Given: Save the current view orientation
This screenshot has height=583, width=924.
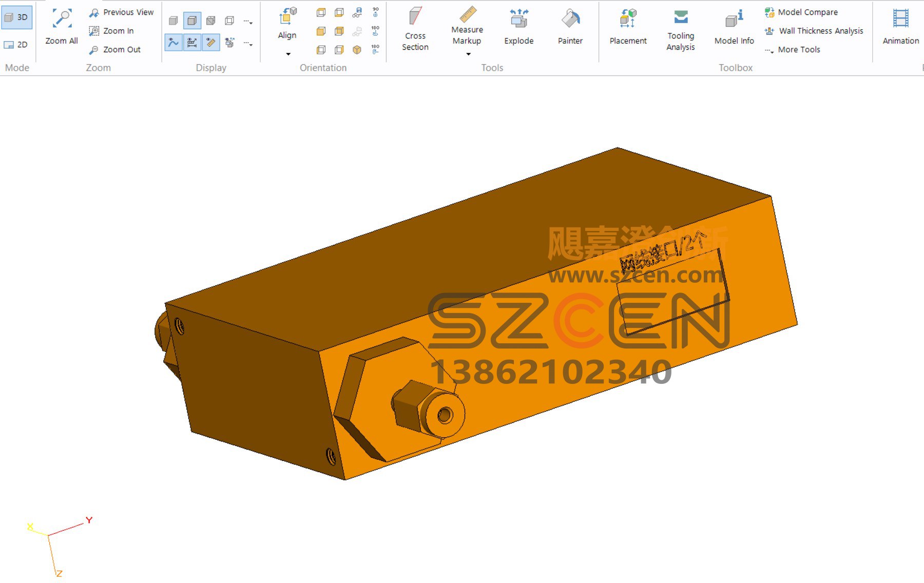Looking at the screenshot, I should click(357, 13).
